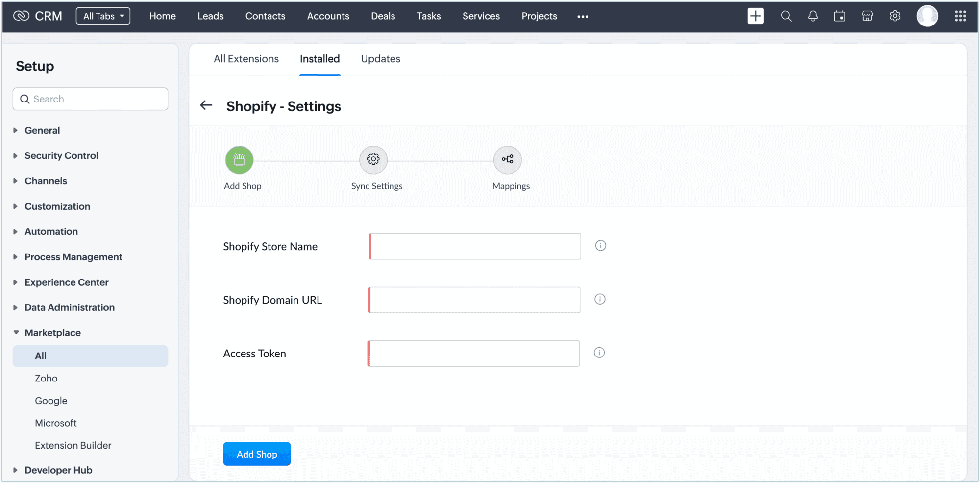Click the quick create plus icon
The height and width of the screenshot is (483, 980).
[756, 16]
